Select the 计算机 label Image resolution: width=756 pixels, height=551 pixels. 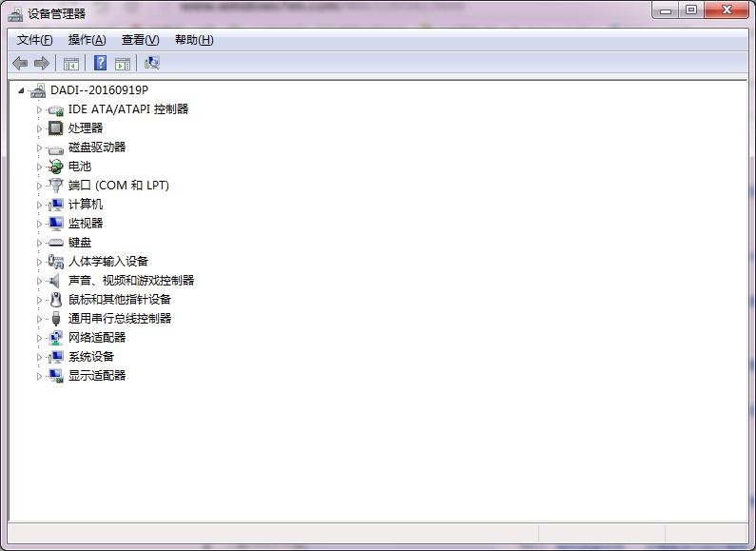coord(86,205)
